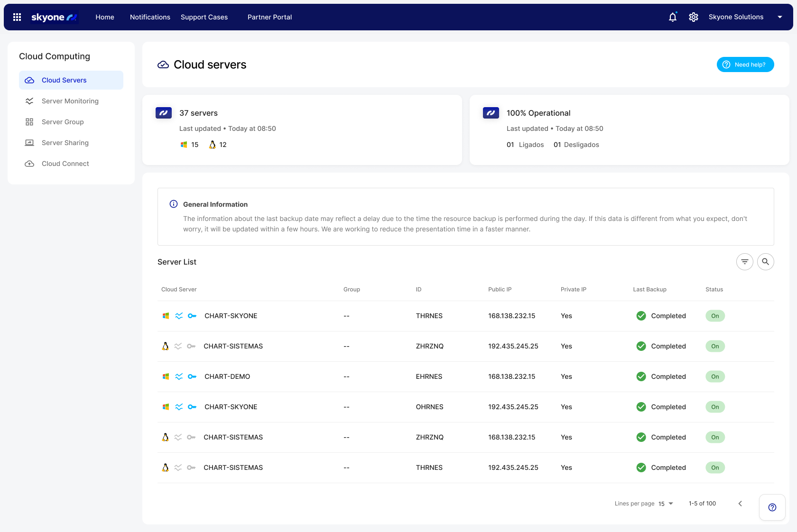Open the CHART-SISTEMAS server with ID THRNES
797x532 pixels.
pyautogui.click(x=233, y=468)
